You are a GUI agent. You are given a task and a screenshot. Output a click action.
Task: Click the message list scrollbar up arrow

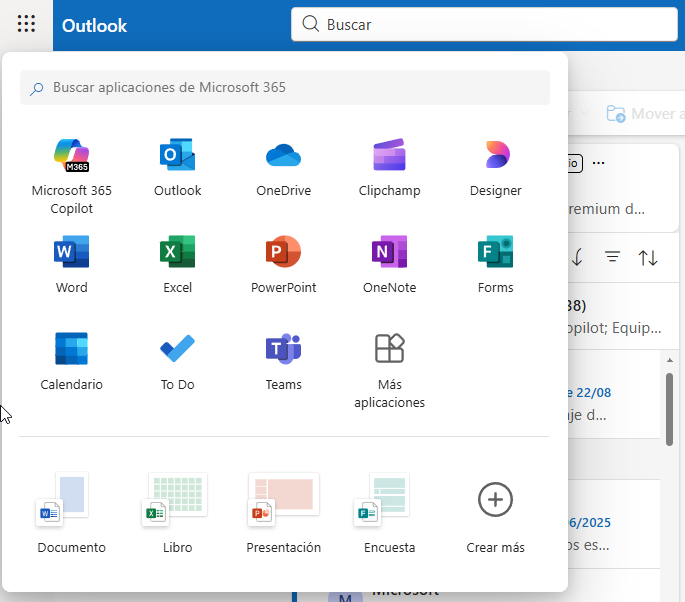[x=670, y=360]
